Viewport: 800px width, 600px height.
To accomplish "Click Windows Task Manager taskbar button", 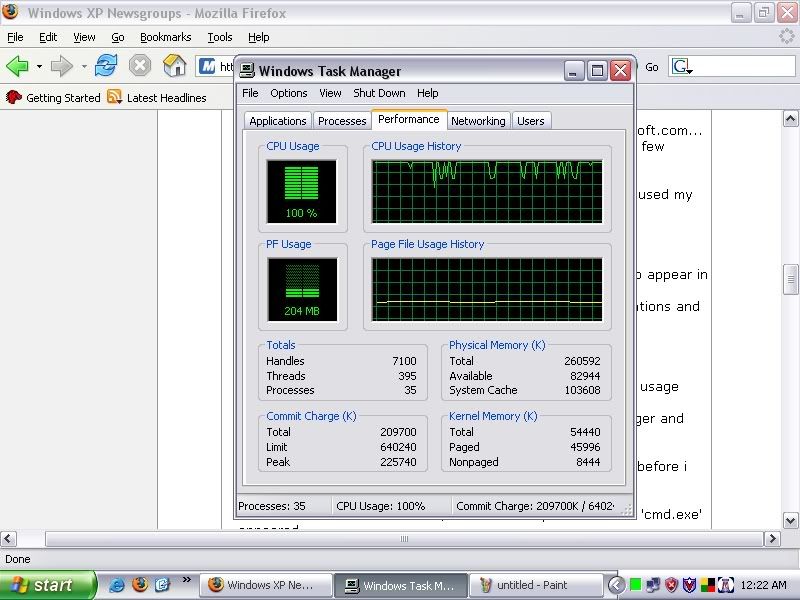I will tap(401, 585).
